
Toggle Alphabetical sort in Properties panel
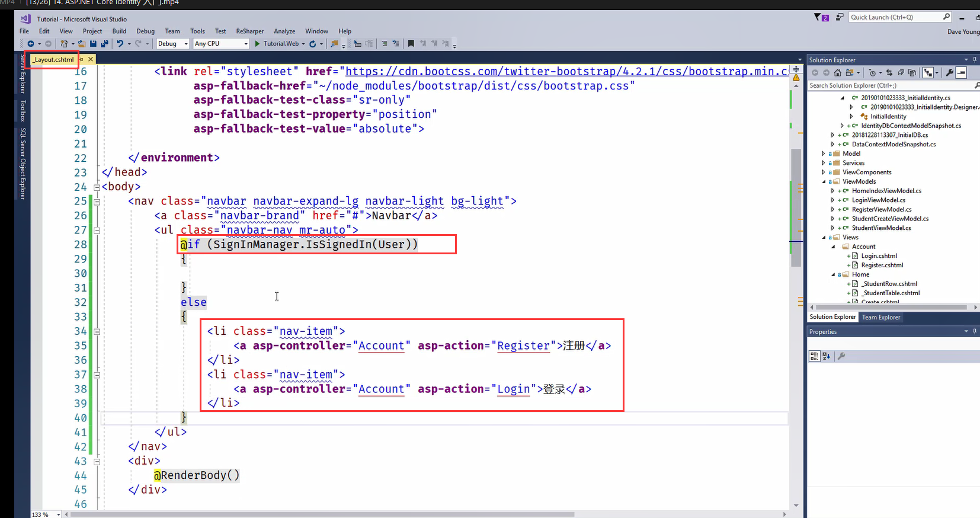point(827,356)
